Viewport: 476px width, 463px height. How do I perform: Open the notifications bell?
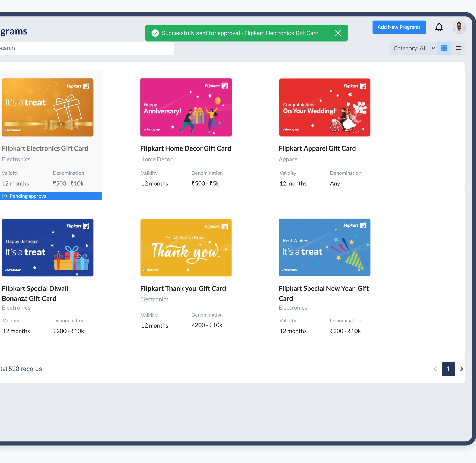pos(439,27)
